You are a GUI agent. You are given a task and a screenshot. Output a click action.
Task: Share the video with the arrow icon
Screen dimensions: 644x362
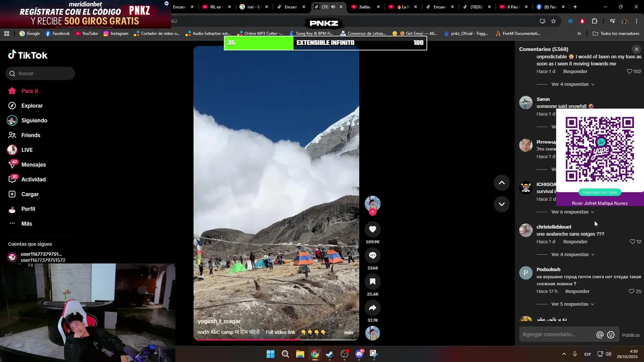coord(372,308)
